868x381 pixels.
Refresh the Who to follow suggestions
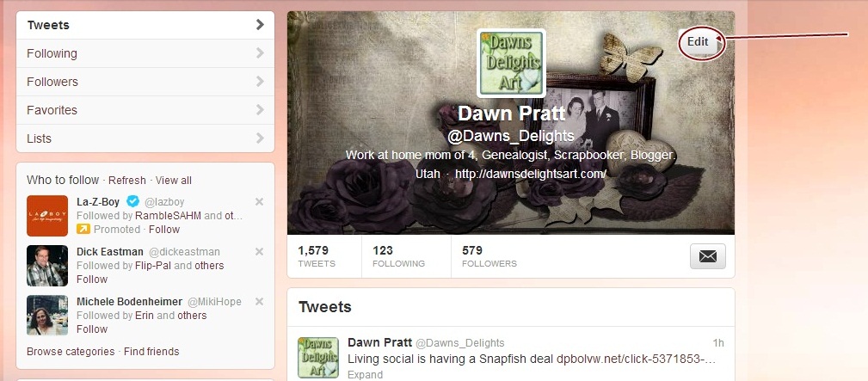127,181
